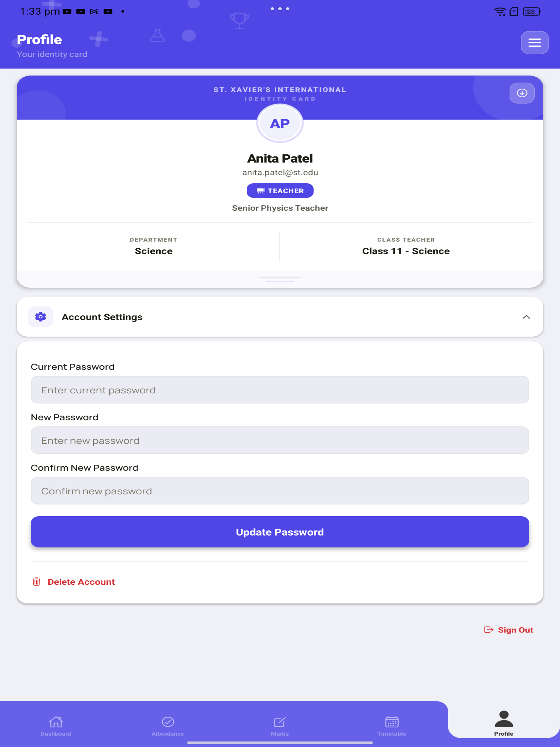Screen dimensions: 560x747
Task: Focus the Confirm New Password field
Action: (x=280, y=491)
